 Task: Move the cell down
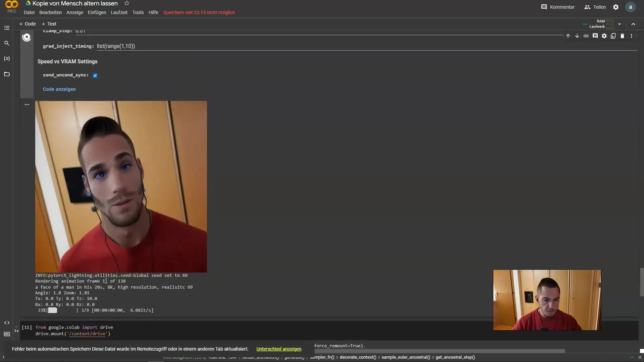coord(577,36)
